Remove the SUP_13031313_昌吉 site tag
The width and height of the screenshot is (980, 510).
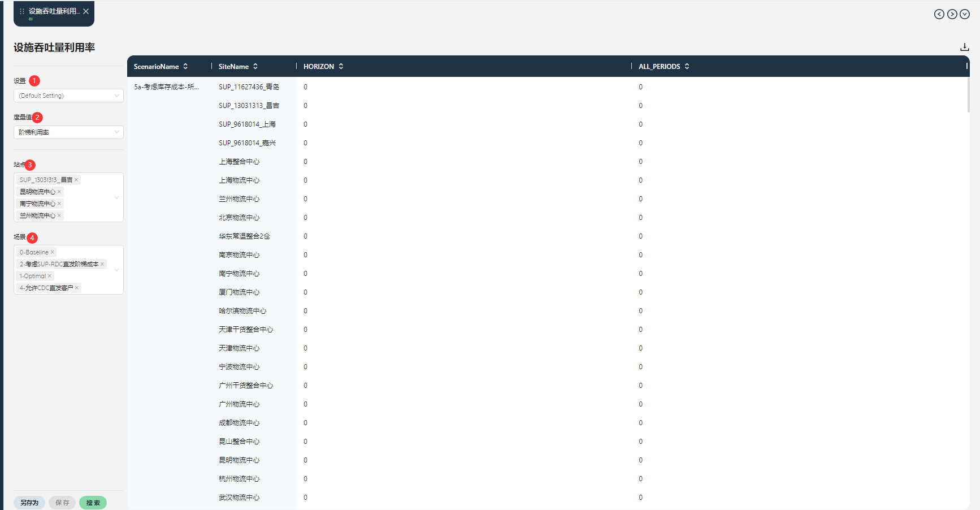point(76,180)
